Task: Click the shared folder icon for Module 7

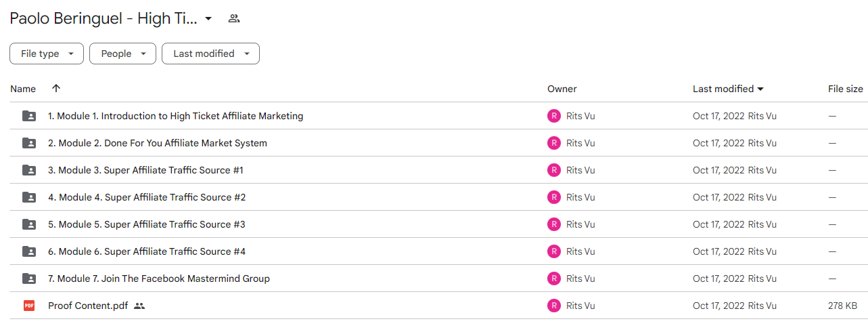Action: 29,278
